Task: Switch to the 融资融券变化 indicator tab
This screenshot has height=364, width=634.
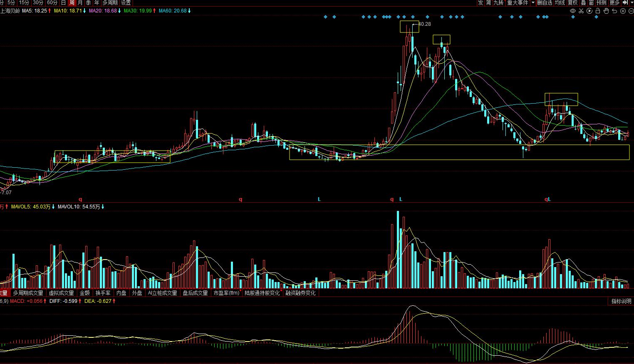Action: tap(300, 293)
